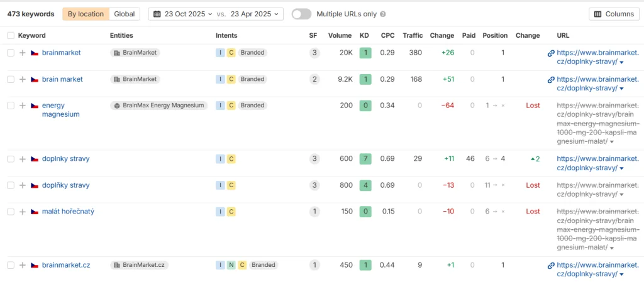Click the SF badge 1 in malát hořečnatý row
The width and height of the screenshot is (644, 282).
(x=314, y=212)
